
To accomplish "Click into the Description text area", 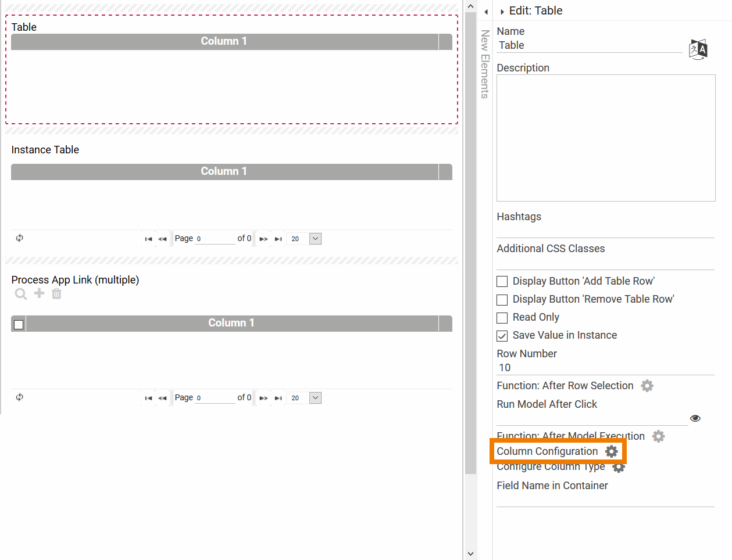I will point(606,138).
